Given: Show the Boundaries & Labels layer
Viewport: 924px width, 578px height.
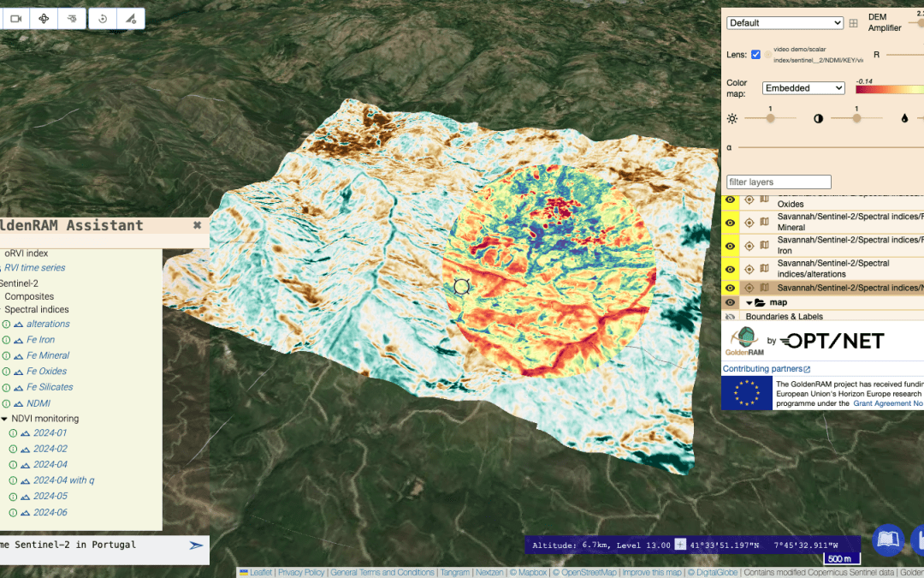Looking at the screenshot, I should (730, 317).
